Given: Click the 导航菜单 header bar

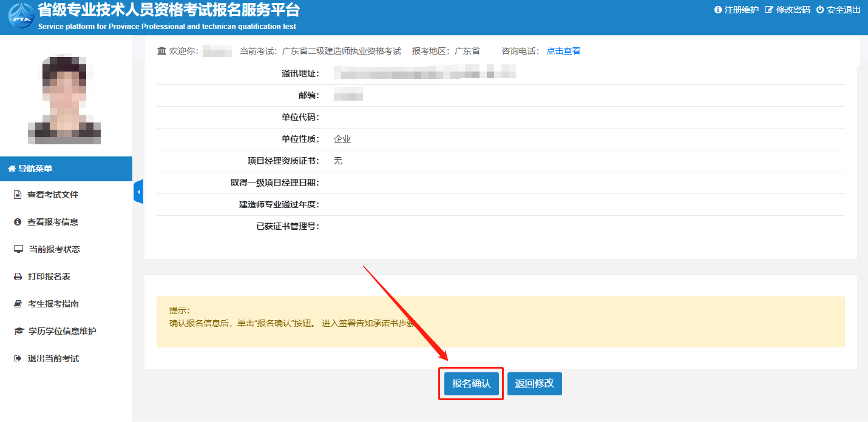Looking at the screenshot, I should (x=66, y=169).
